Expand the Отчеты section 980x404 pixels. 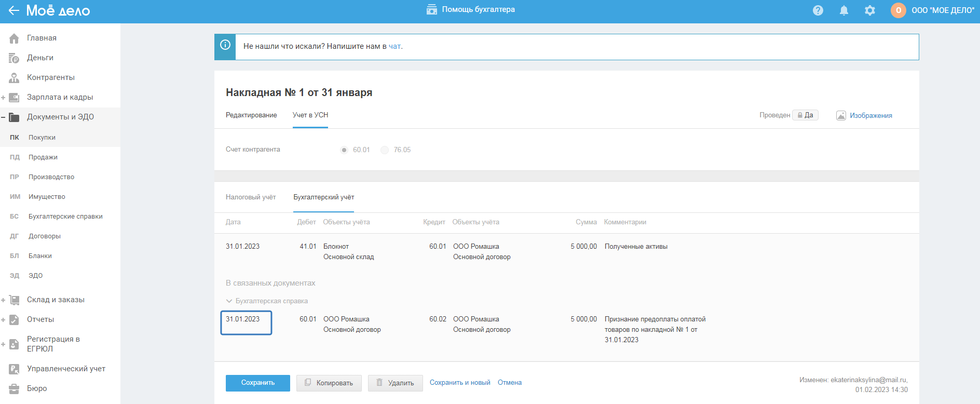point(3,320)
